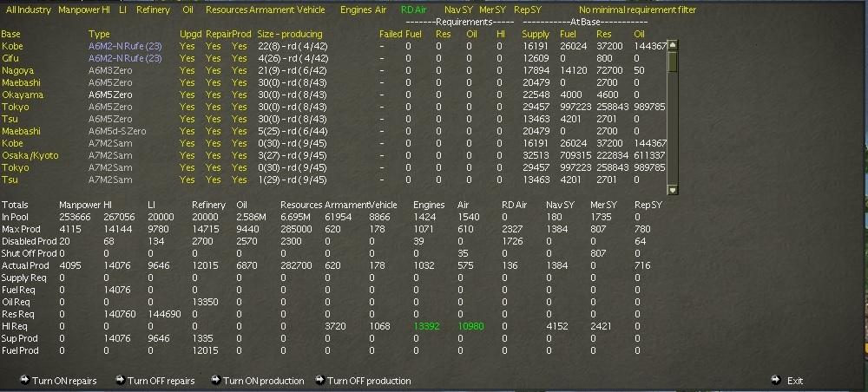Open Maebashi base in the A6M5d-S Zero row
Image resolution: width=868 pixels, height=392 pixels.
tap(21, 132)
